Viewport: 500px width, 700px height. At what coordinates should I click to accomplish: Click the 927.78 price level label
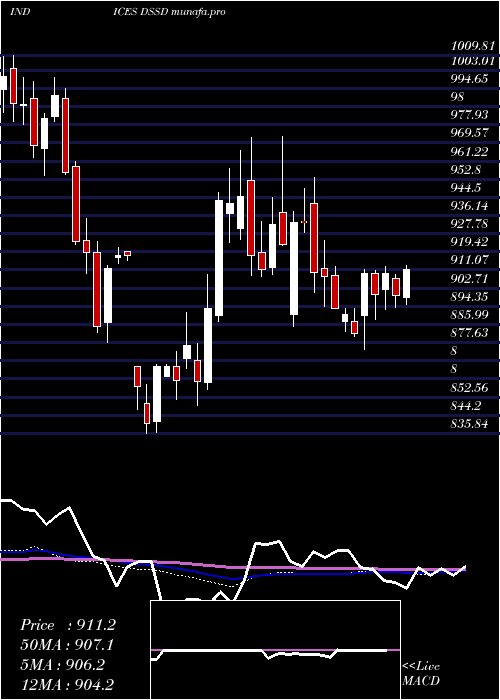click(x=469, y=224)
